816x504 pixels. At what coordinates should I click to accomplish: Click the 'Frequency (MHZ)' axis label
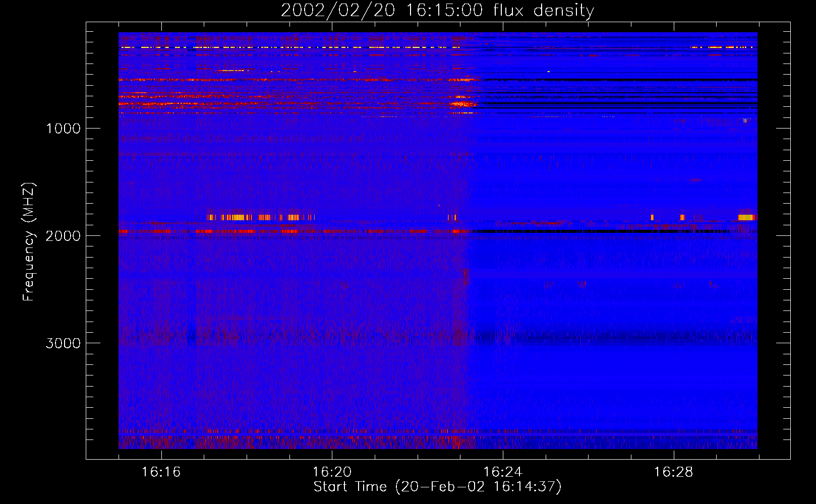[x=29, y=242]
